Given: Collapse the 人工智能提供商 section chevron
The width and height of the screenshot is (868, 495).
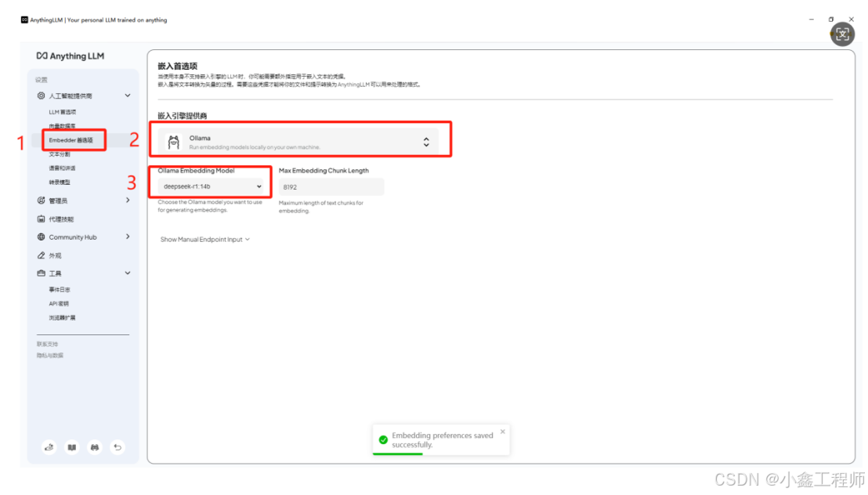Looking at the screenshot, I should coord(128,96).
